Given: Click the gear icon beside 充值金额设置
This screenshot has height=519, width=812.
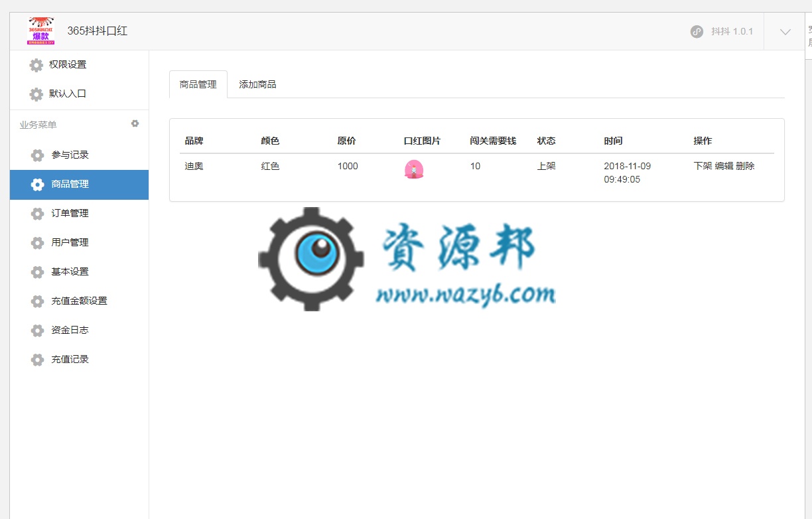Looking at the screenshot, I should pyautogui.click(x=38, y=301).
